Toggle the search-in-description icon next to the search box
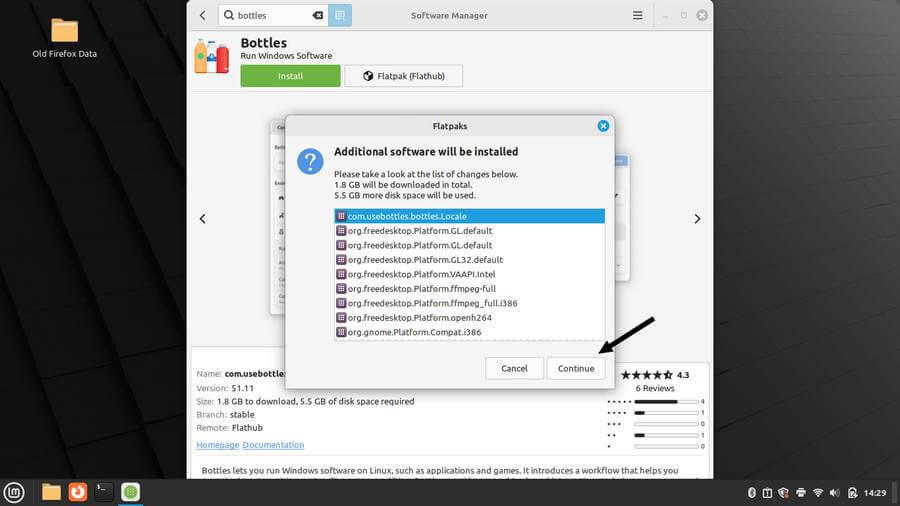The image size is (900, 506). pyautogui.click(x=340, y=15)
